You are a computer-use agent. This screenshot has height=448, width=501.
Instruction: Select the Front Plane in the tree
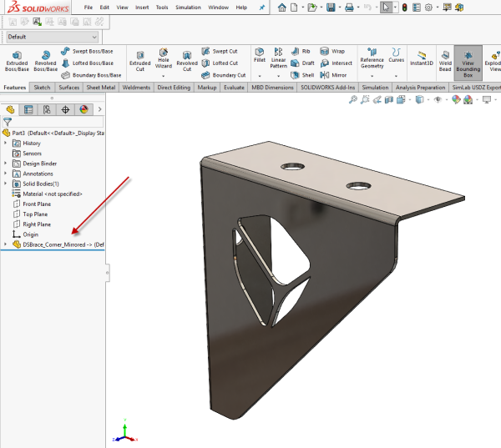pos(37,204)
